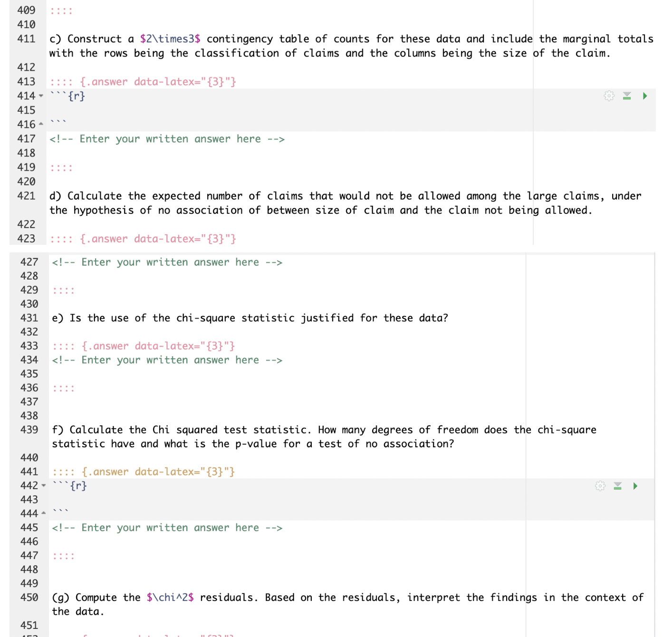The height and width of the screenshot is (637, 672).
Task: Open chunk options gear for the first R chunk
Action: coord(609,96)
